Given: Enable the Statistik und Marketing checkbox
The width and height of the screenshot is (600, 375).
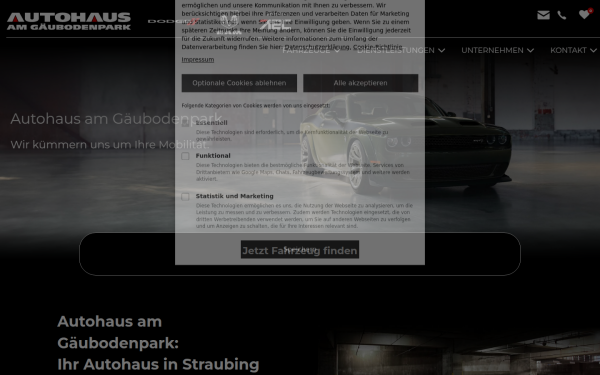Looking at the screenshot, I should [185, 196].
